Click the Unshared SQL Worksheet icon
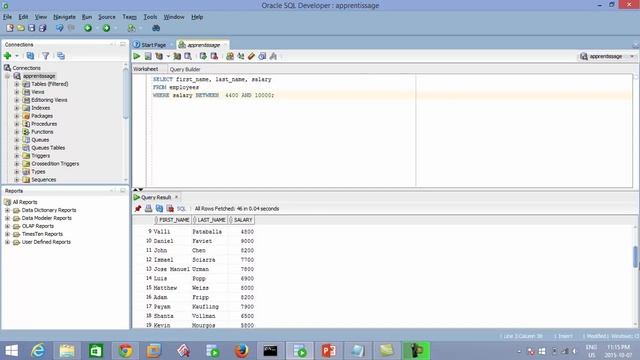Viewport: 640px width, 360px height. [230, 56]
